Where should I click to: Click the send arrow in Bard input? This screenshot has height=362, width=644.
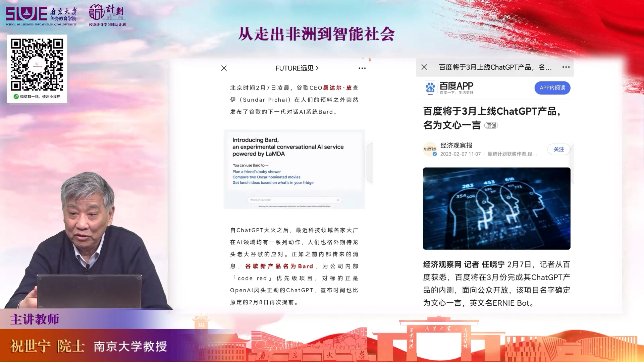pyautogui.click(x=338, y=200)
